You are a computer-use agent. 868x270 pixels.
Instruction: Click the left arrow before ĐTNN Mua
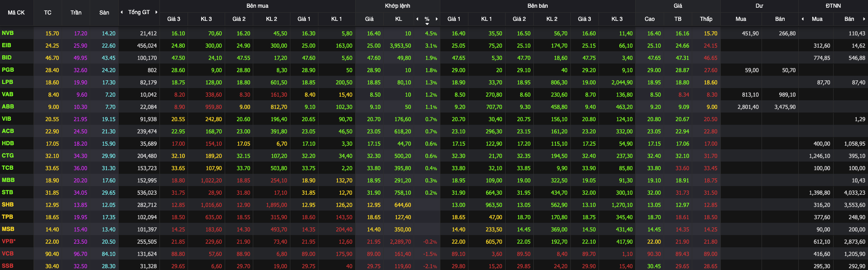(x=803, y=19)
